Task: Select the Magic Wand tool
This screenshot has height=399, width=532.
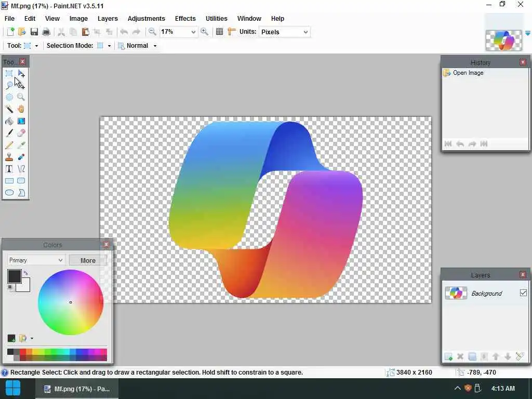Action: click(9, 109)
